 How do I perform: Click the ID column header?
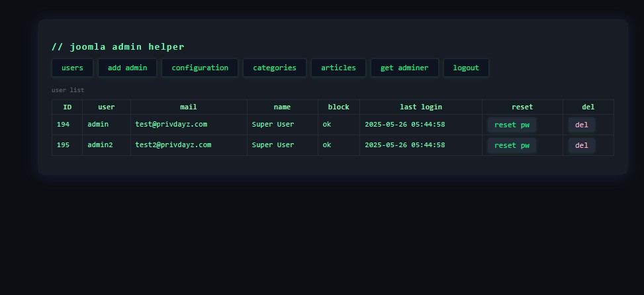(68, 107)
